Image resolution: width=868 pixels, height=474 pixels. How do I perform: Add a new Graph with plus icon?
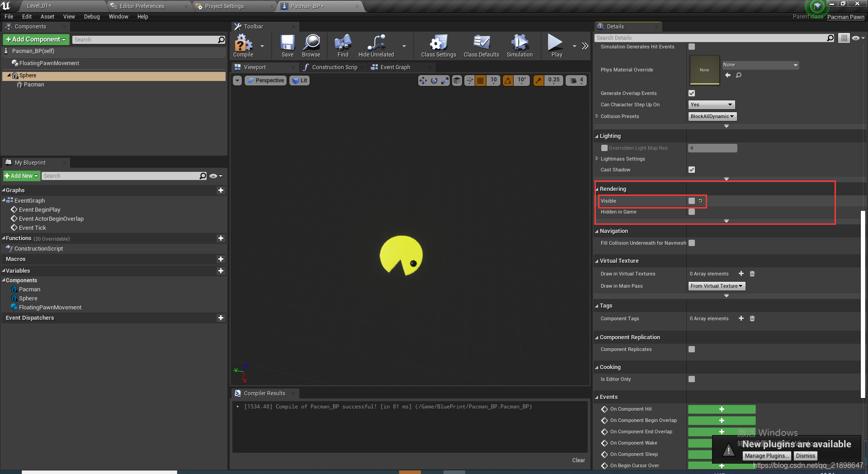[x=221, y=190]
